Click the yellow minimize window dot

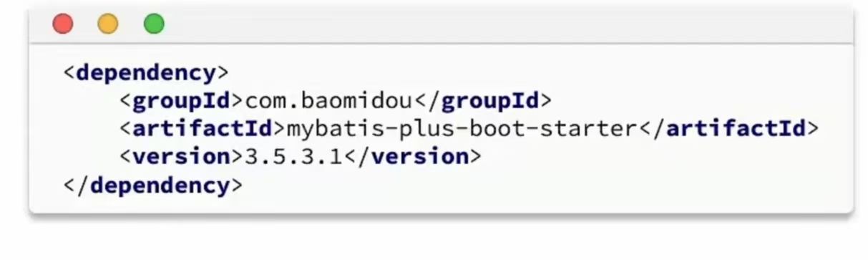tap(108, 24)
